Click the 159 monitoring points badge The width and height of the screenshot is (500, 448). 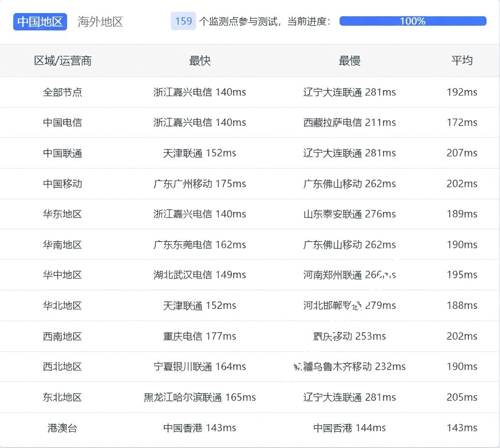pos(183,21)
